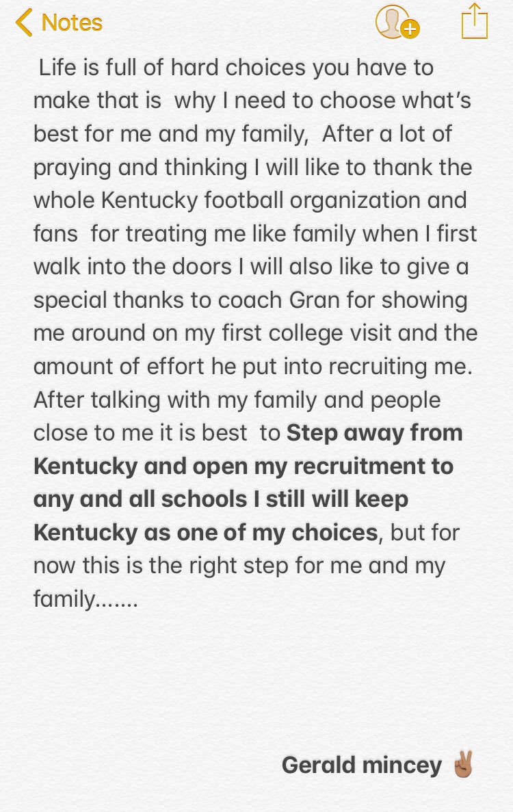Open the add people collaboration icon

pyautogui.click(x=397, y=23)
